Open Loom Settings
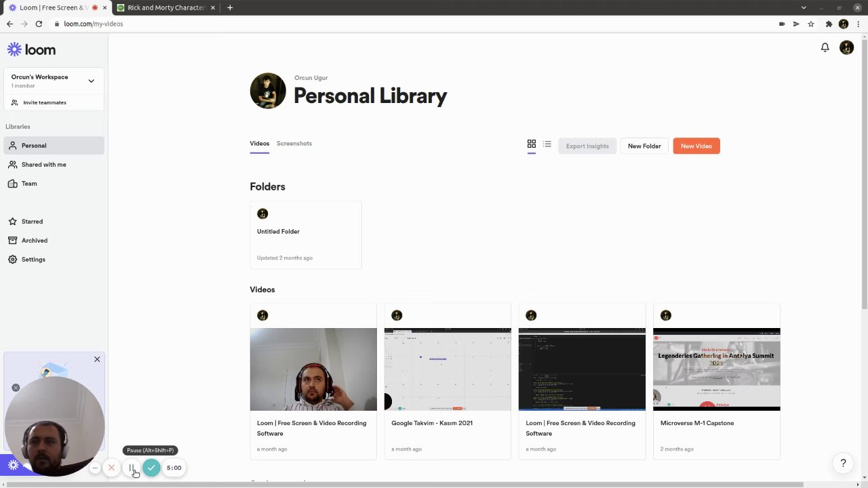The width and height of the screenshot is (868, 488). pyautogui.click(x=54, y=259)
